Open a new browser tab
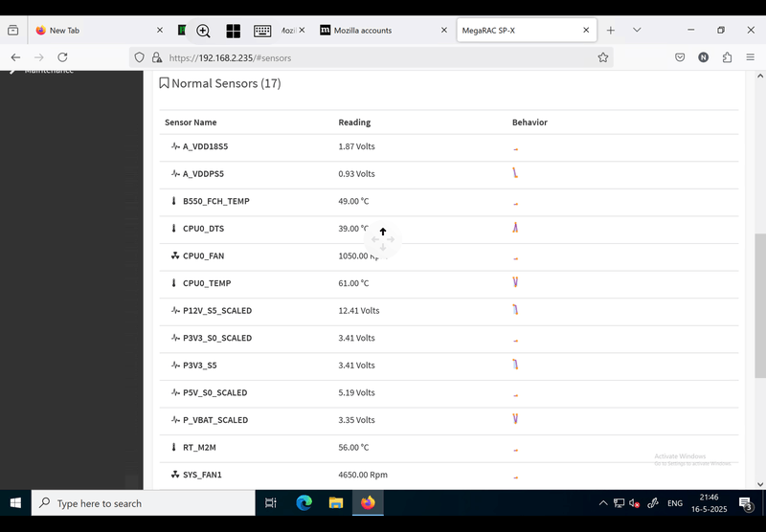This screenshot has width=766, height=532. [x=611, y=31]
